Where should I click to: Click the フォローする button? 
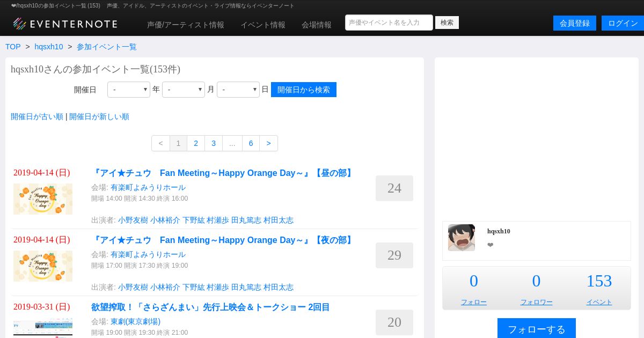[537, 328]
